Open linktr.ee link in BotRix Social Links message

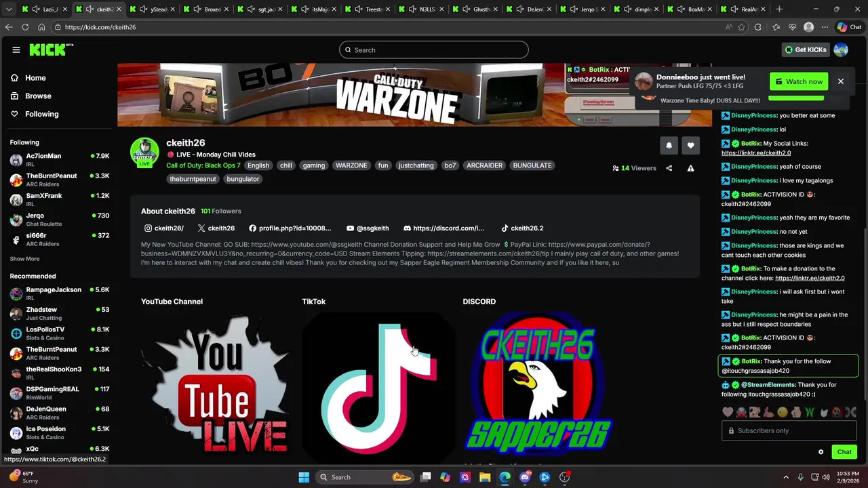tap(756, 153)
